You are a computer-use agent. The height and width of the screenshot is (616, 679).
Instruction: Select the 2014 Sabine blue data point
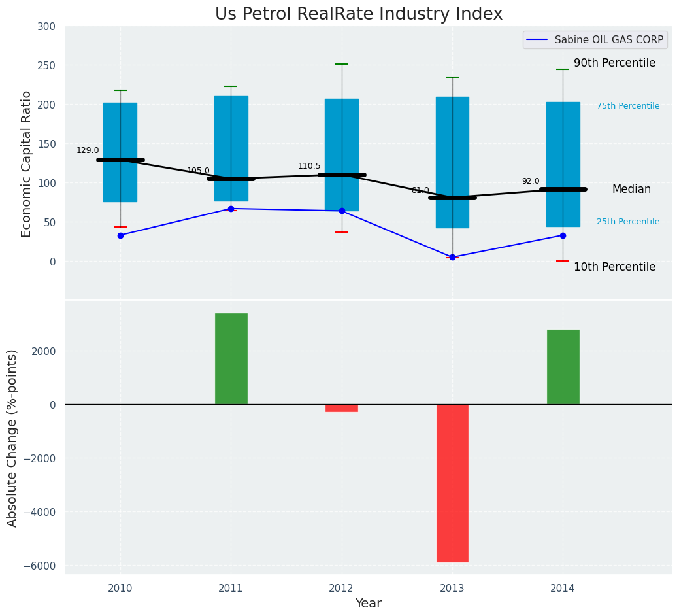click(x=563, y=235)
